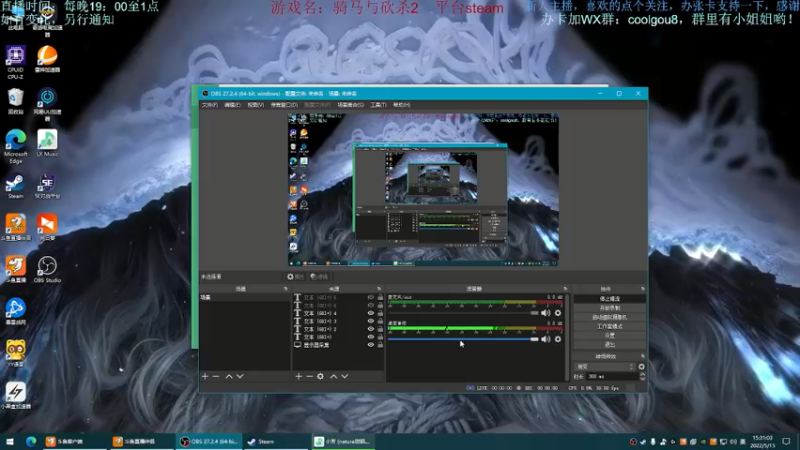The image size is (800, 450).
Task: Open the 帮助(H) menu in OBS
Action: click(x=402, y=105)
